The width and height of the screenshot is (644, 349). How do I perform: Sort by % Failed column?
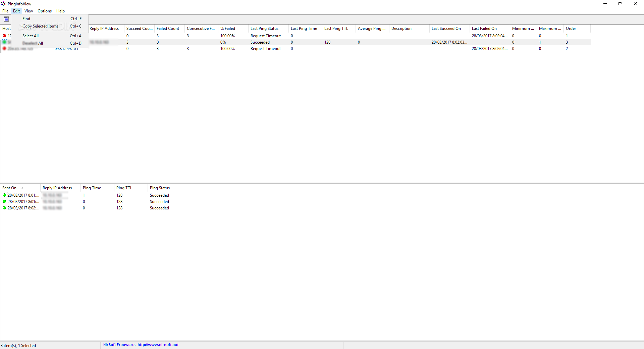(233, 29)
